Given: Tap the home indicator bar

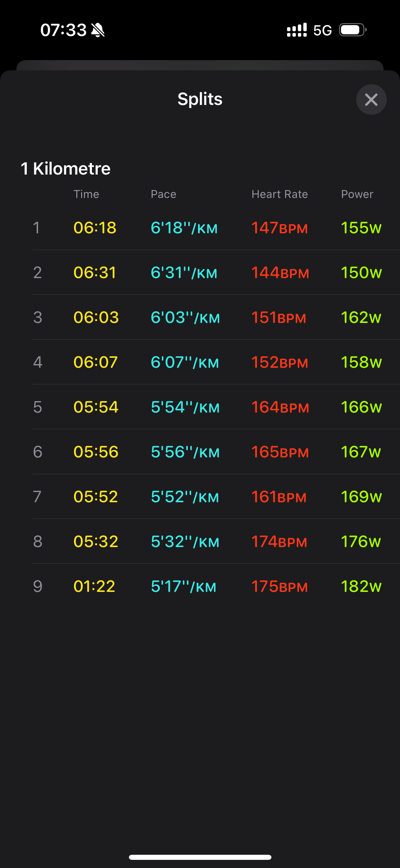Looking at the screenshot, I should [200, 857].
